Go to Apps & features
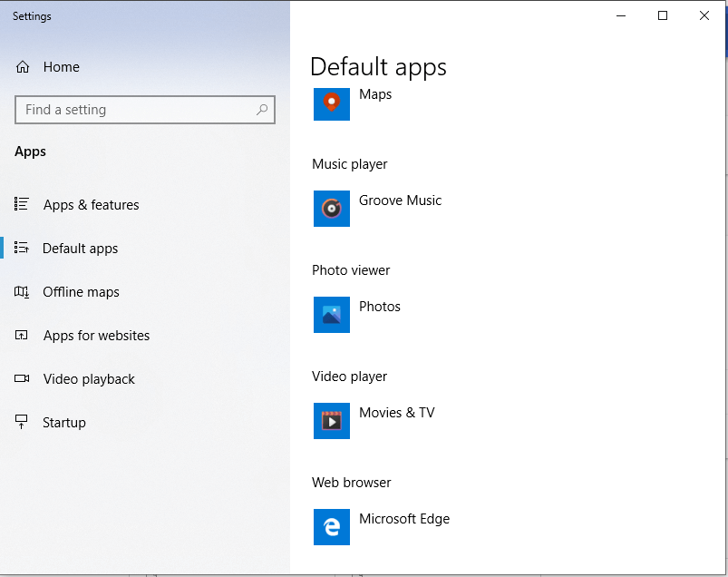 145,204
